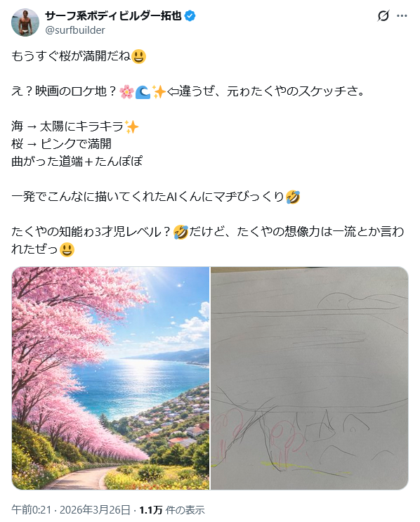Open the @surfbuilder handle link
Screen dimensions: 420x522
[x=75, y=30]
